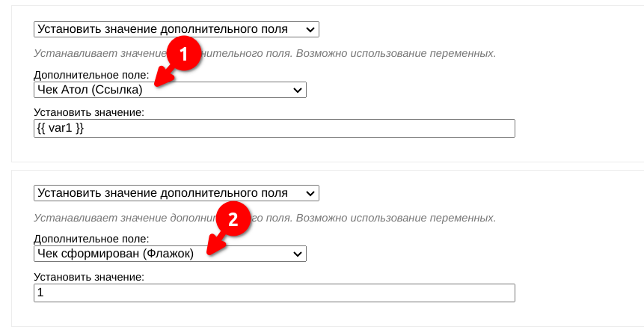Click the chevron arrow of Чек Атол (Ссылка)
This screenshot has width=644, height=333.
[x=298, y=90]
